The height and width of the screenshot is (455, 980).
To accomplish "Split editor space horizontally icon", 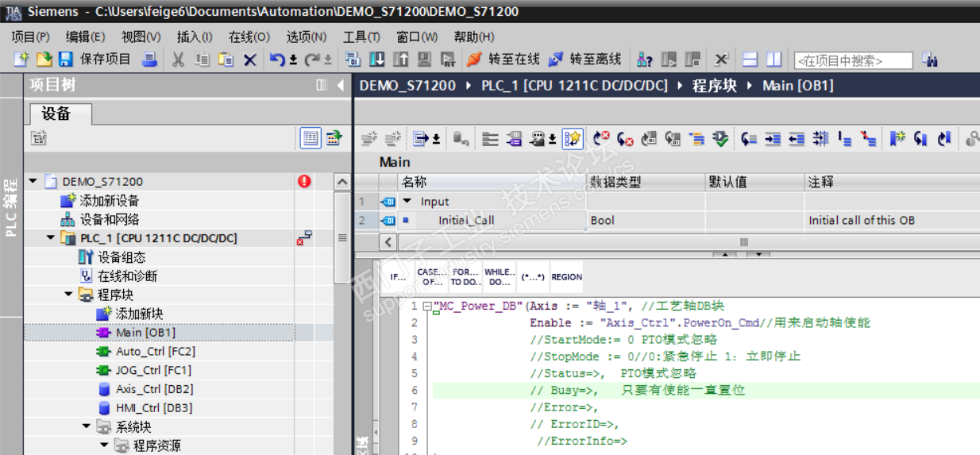I will point(750,60).
